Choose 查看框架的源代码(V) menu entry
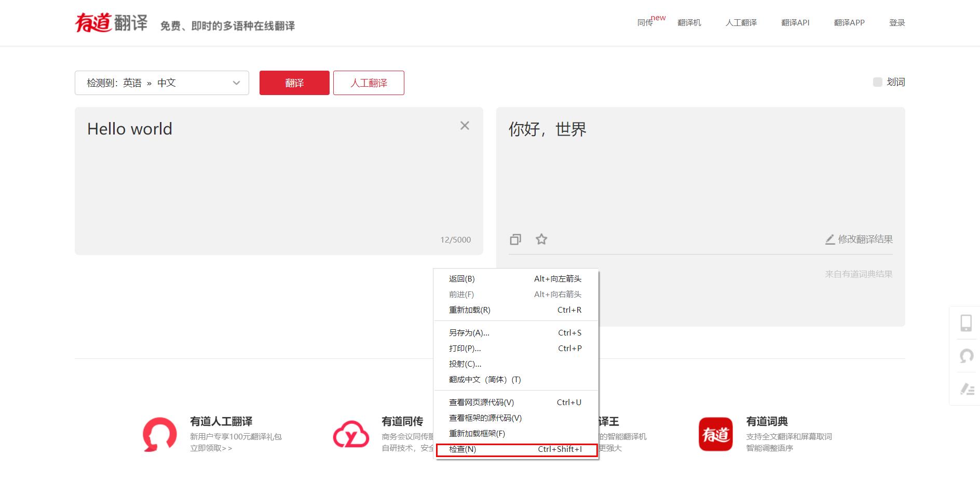 click(516, 418)
